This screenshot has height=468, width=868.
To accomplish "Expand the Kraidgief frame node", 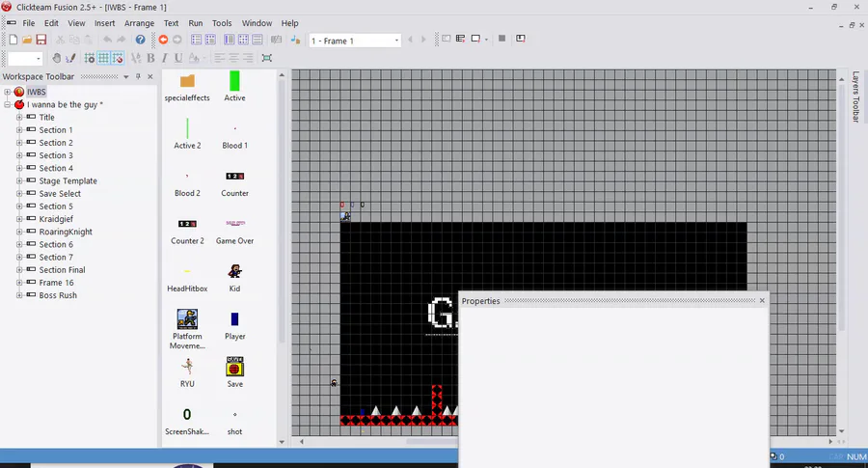I will (x=19, y=219).
